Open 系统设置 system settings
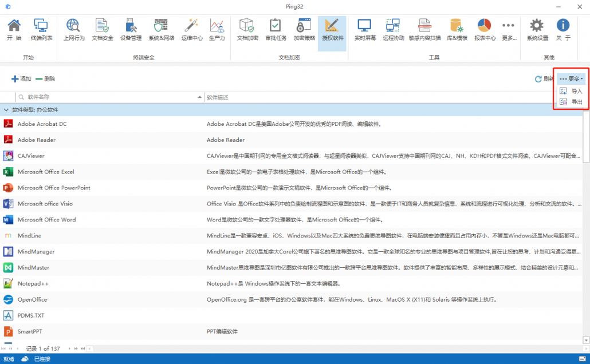The image size is (590, 364). (537, 29)
